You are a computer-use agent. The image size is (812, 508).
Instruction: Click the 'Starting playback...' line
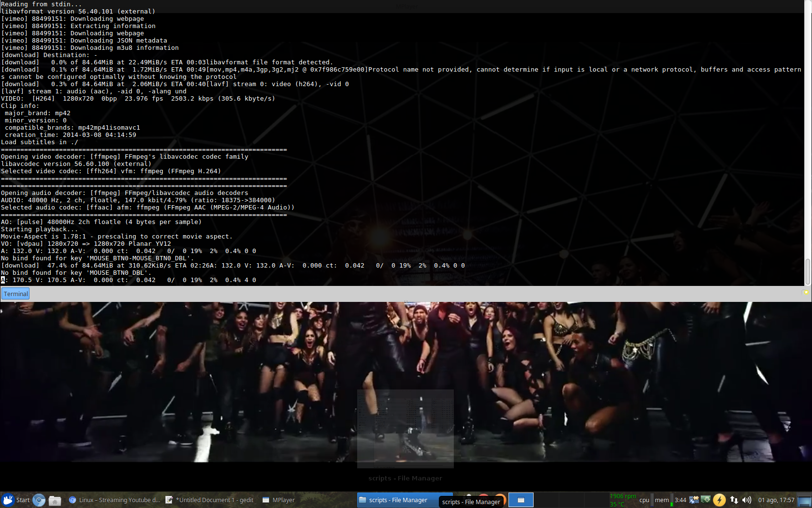click(x=40, y=229)
